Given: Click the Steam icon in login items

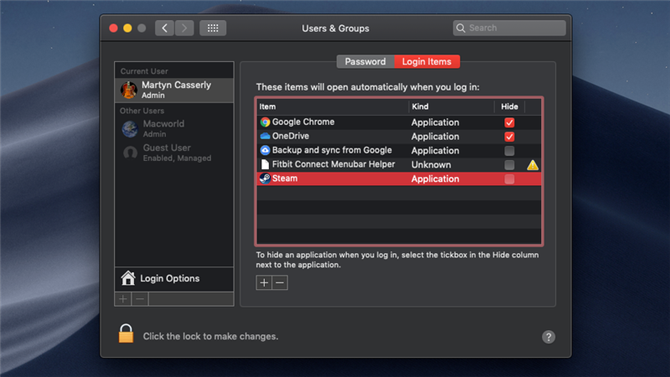Looking at the screenshot, I should [265, 178].
